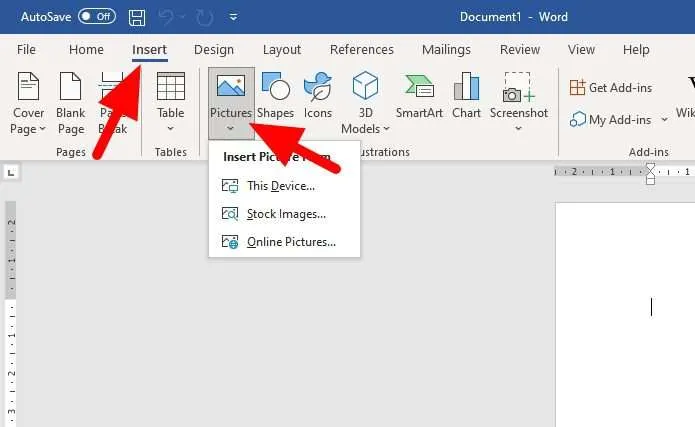The width and height of the screenshot is (695, 427).
Task: Click the Icons duck button
Action: (x=317, y=97)
